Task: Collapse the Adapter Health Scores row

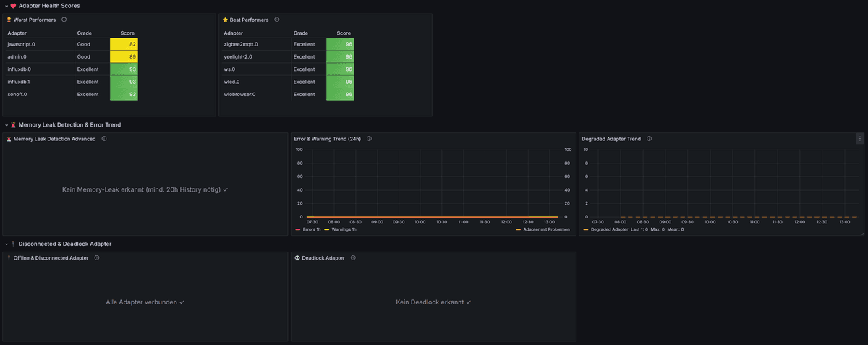Action: (6, 6)
